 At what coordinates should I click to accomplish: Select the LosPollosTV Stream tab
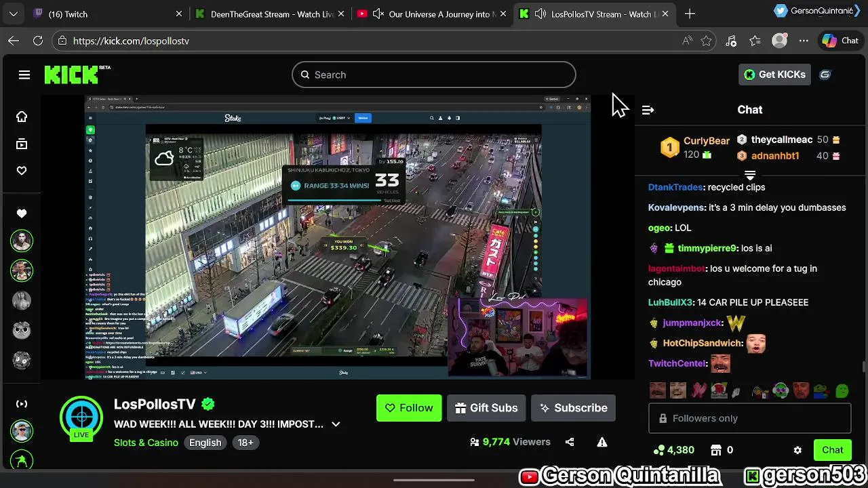point(594,14)
